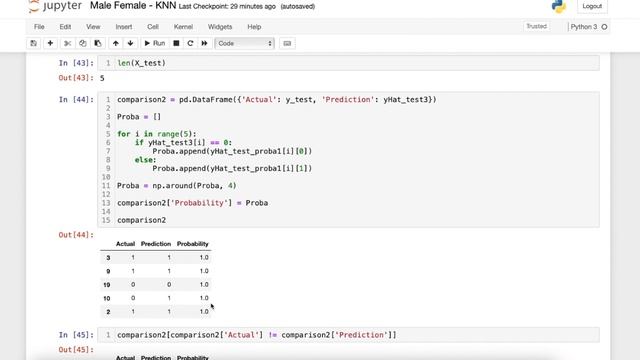Image resolution: width=640 pixels, height=360 pixels.
Task: Click into the len(X_test) code cell
Action: click(x=348, y=63)
